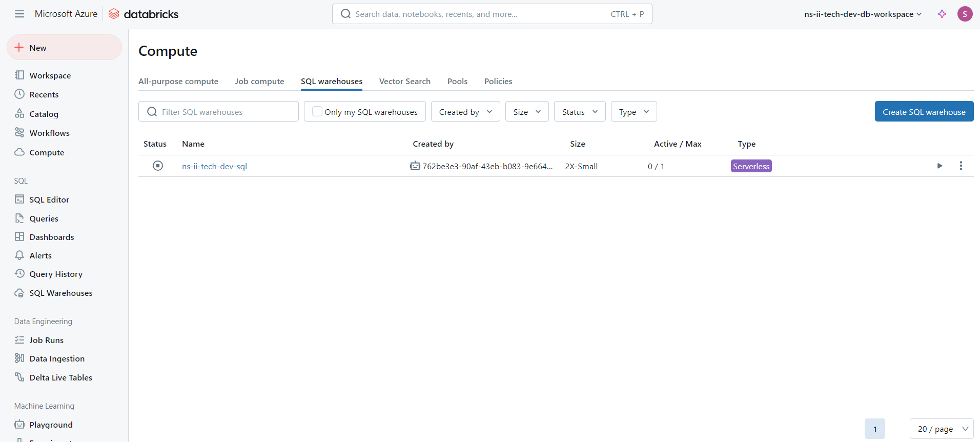980x442 pixels.
Task: Expand the Status filter dropdown
Action: point(580,111)
